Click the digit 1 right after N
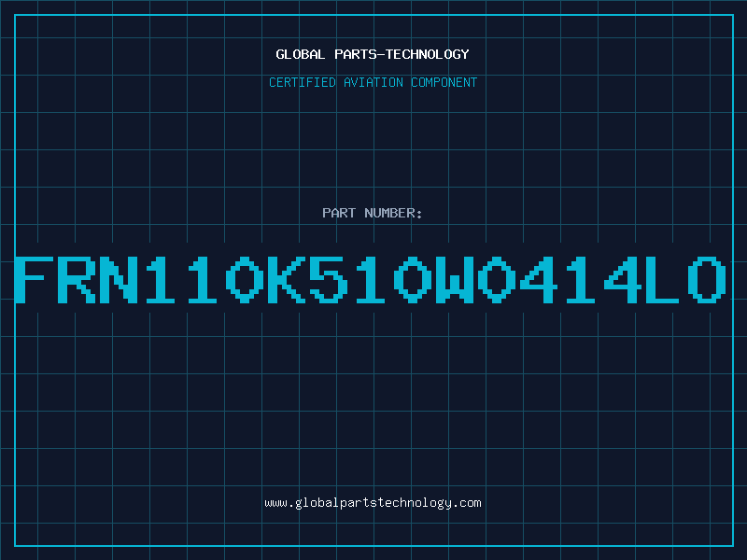The width and height of the screenshot is (747, 560). [161, 279]
